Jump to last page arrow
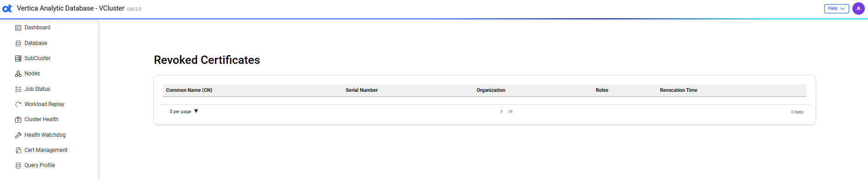 pos(510,112)
